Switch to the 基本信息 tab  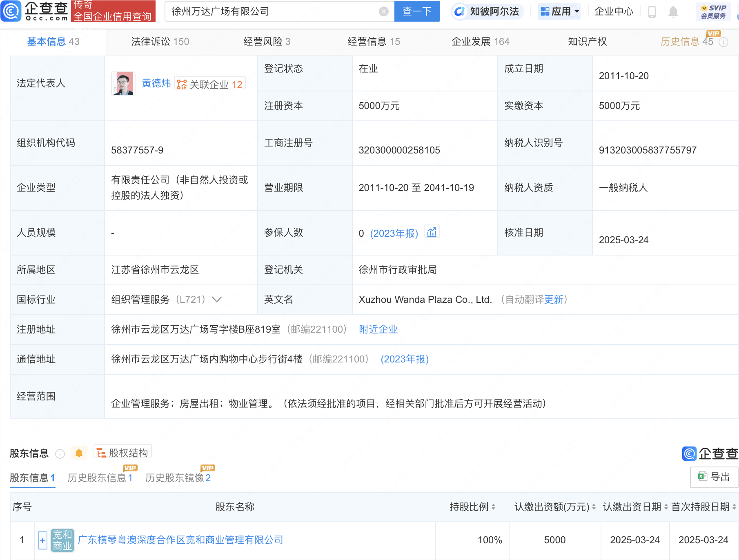click(53, 42)
